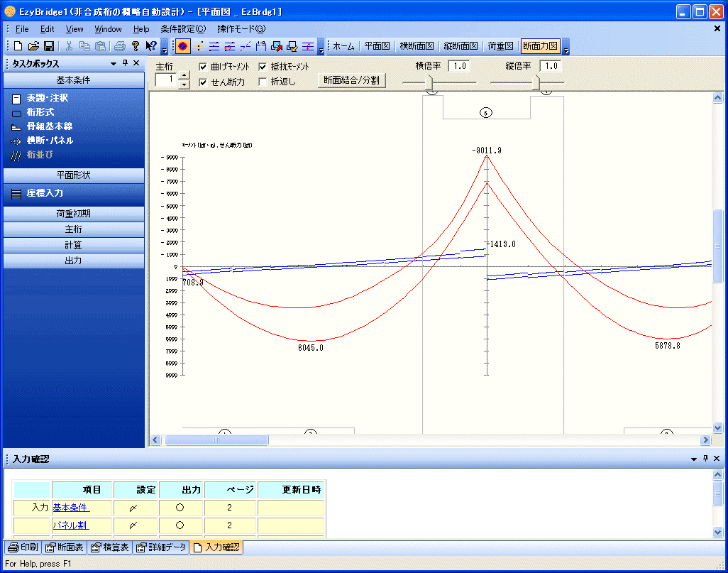The height and width of the screenshot is (573, 728).
Task: Open 表題・注釈 in the task box
Action: point(47,98)
